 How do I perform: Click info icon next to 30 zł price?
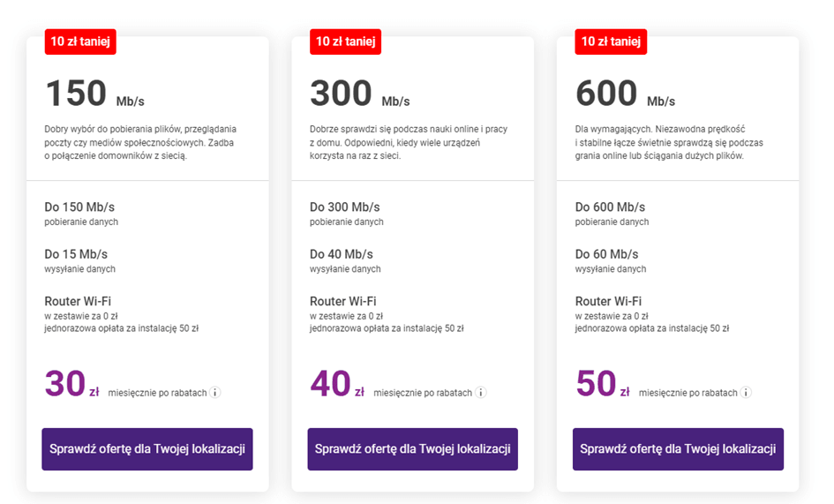[x=214, y=393]
